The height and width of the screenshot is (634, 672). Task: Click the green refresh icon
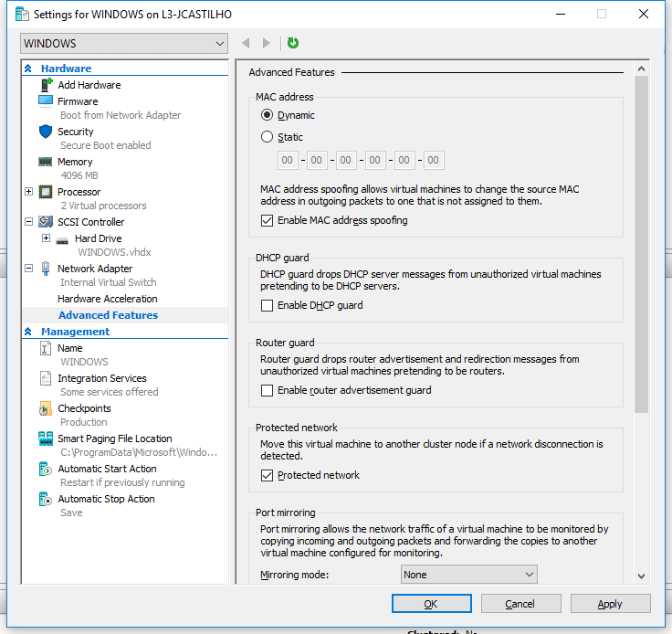pos(293,43)
